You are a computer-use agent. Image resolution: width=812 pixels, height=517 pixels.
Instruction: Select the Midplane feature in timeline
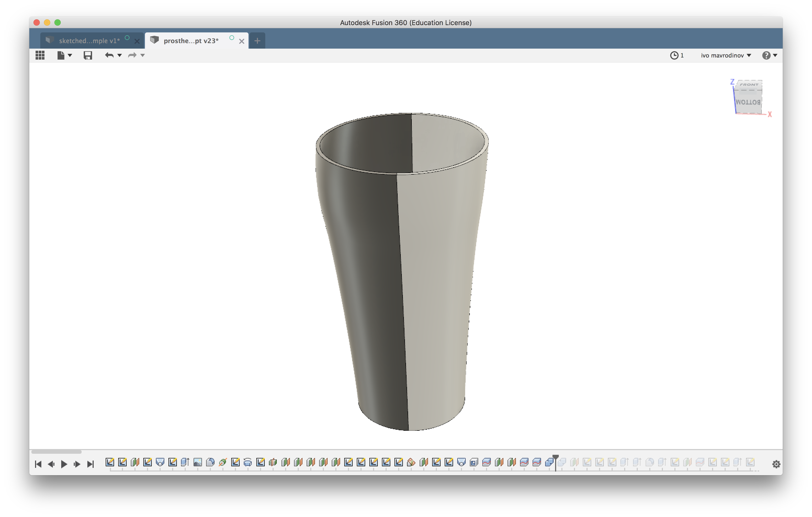[x=273, y=462]
